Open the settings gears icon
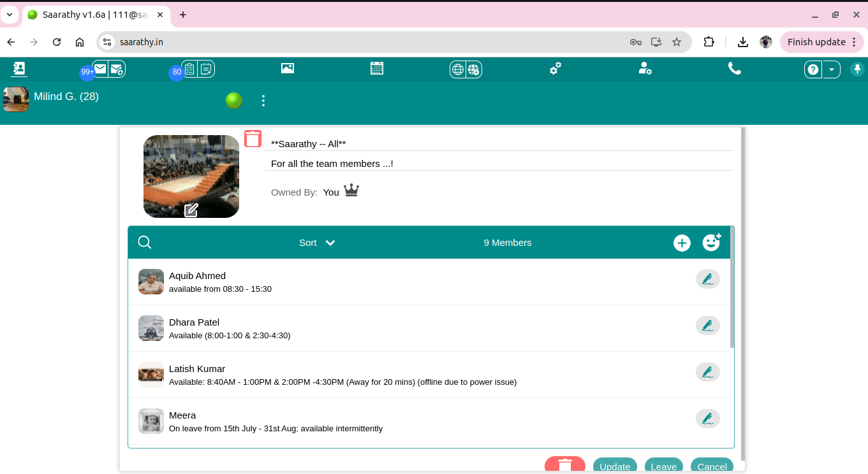 click(x=555, y=68)
